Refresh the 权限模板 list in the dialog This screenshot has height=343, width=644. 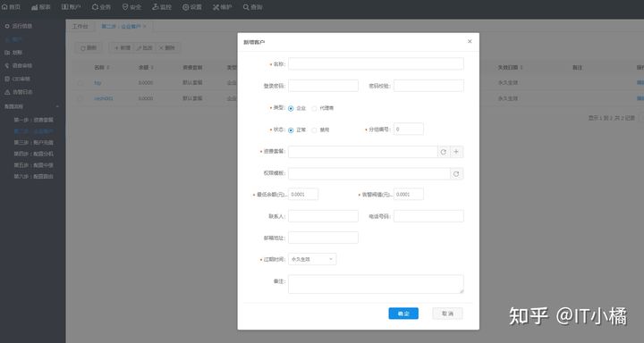[456, 173]
